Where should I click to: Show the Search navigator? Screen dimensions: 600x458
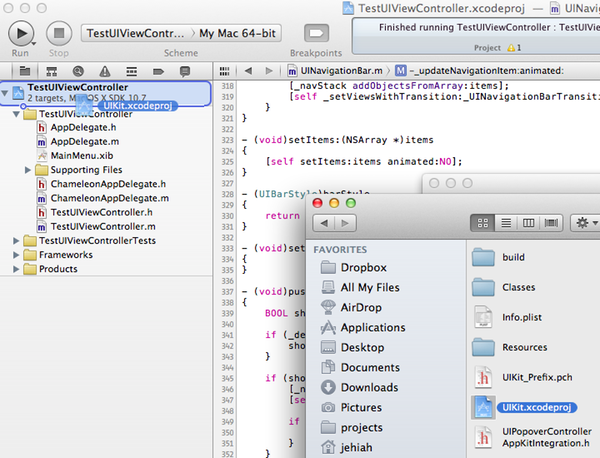tap(78, 71)
